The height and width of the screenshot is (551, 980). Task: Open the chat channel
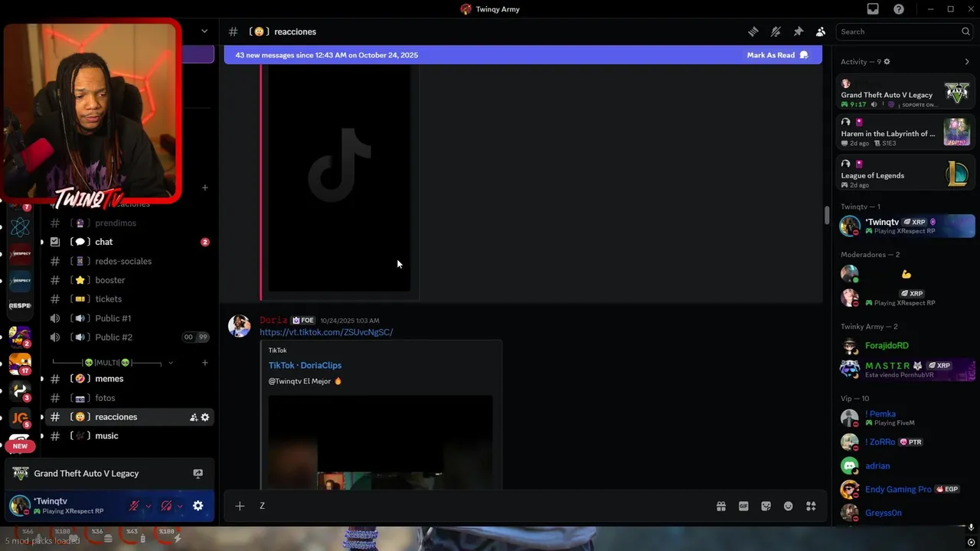coord(129,242)
